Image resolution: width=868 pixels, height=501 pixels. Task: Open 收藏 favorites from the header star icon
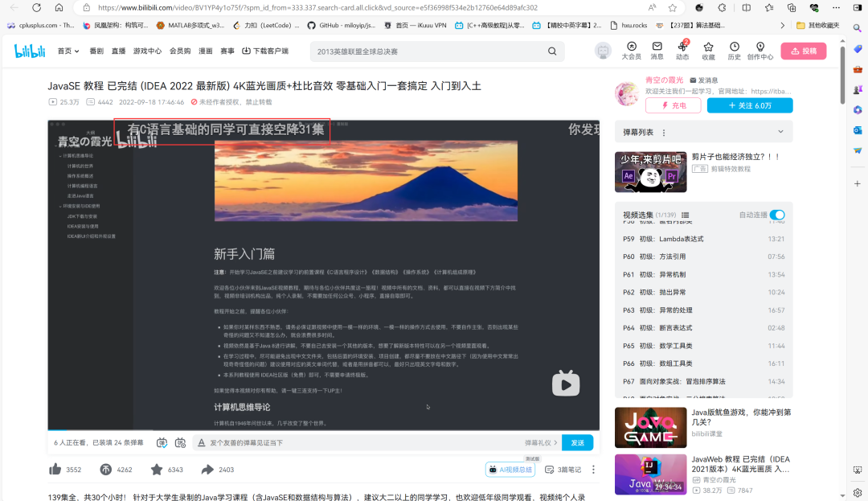click(708, 50)
